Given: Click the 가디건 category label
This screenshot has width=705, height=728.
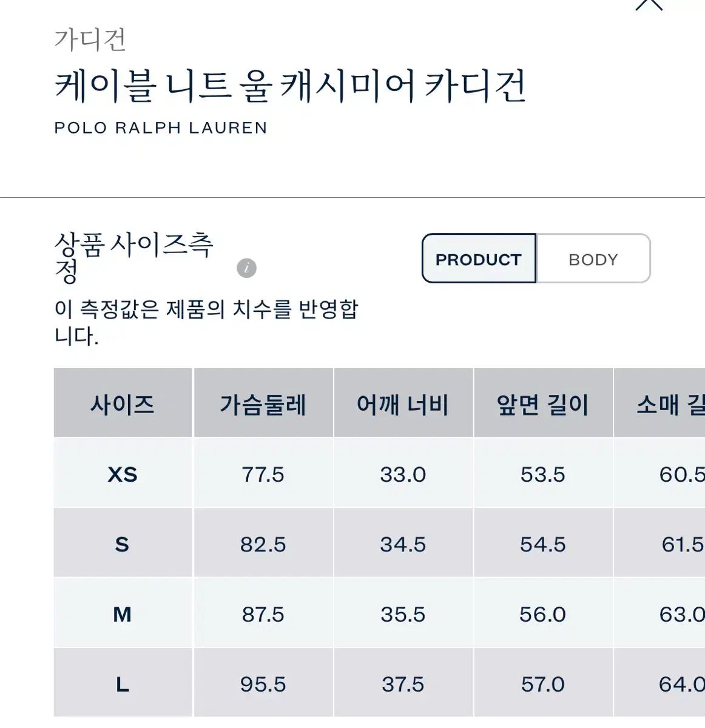Looking at the screenshot, I should point(90,39).
